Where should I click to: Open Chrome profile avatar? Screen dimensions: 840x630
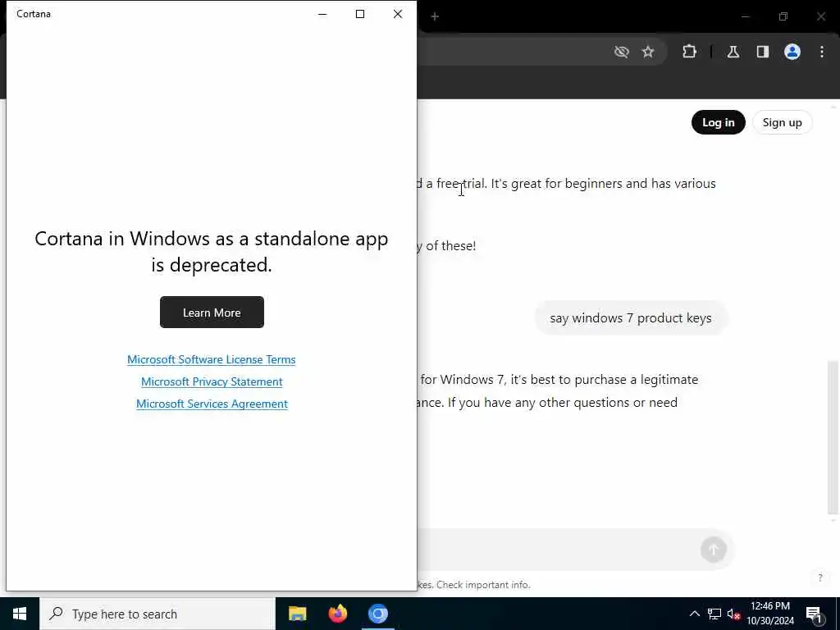pos(792,52)
